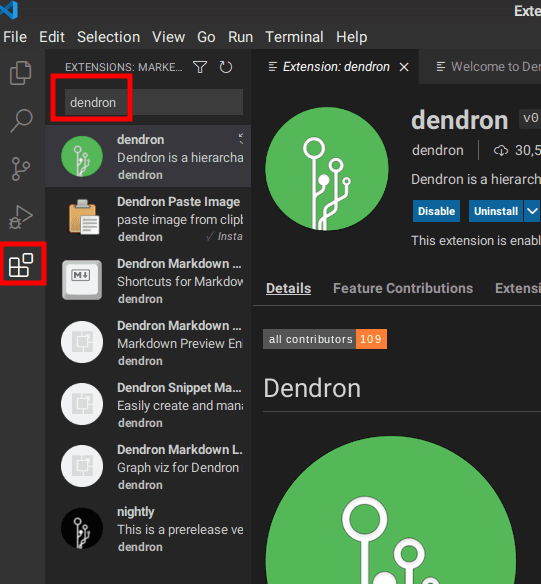
Task: Switch to Feature Contributions tab
Action: [403, 288]
